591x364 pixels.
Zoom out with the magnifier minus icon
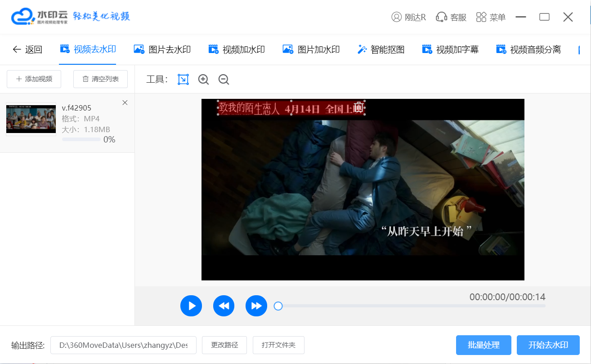click(224, 80)
